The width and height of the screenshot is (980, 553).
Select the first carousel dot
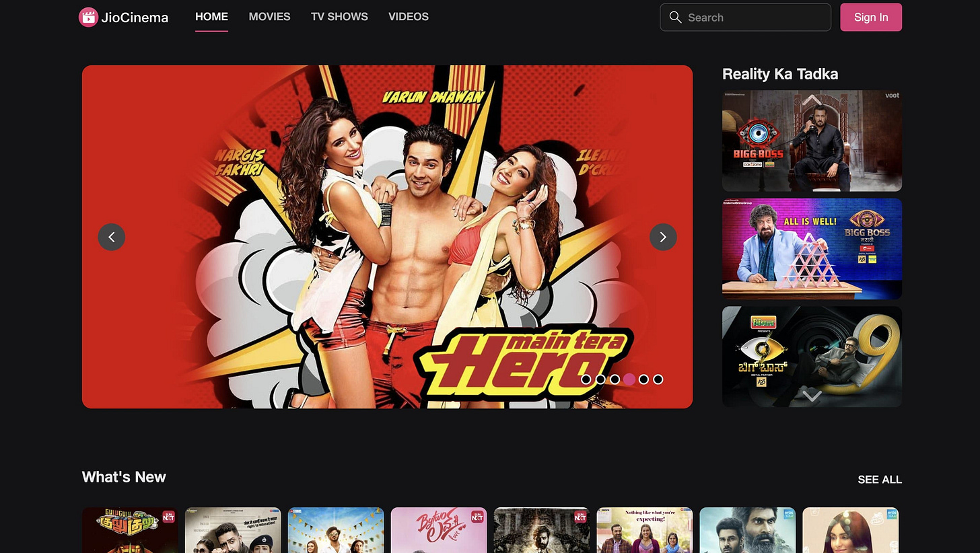click(x=586, y=379)
